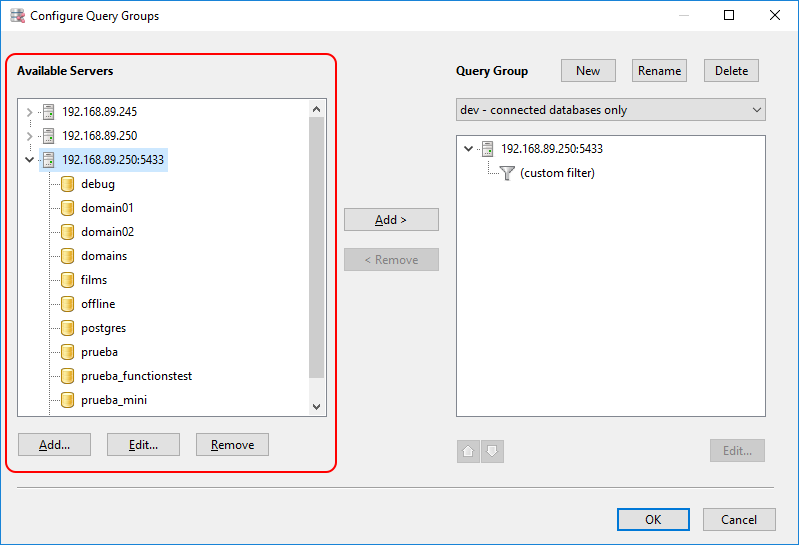The width and height of the screenshot is (799, 545).
Task: Select 192.168.89.250:5433 label in Available Servers
Action: [113, 159]
